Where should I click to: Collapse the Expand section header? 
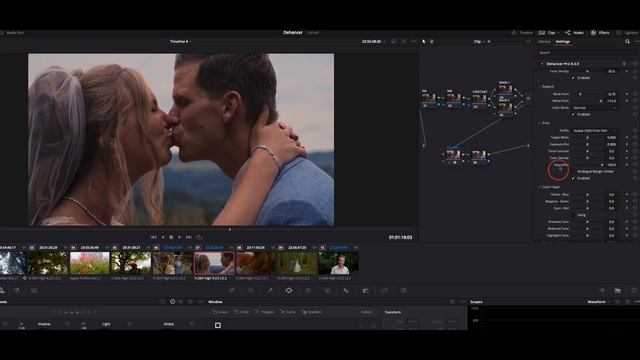click(x=547, y=87)
